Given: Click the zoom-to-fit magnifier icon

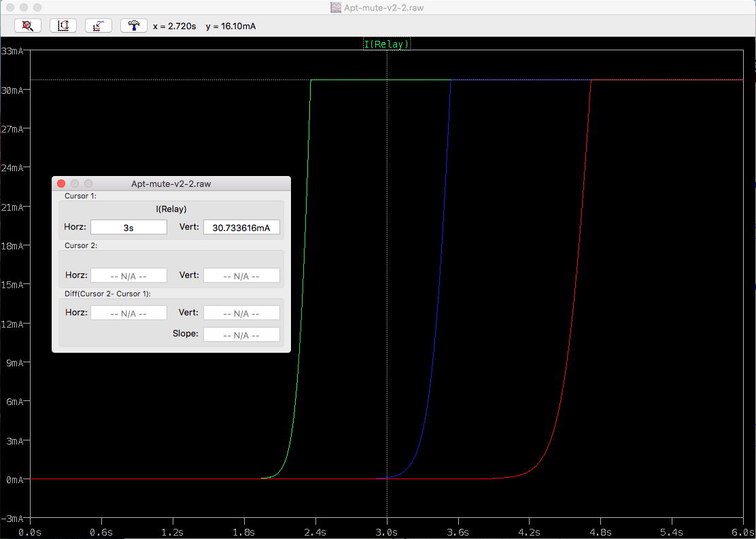Looking at the screenshot, I should click(28, 26).
